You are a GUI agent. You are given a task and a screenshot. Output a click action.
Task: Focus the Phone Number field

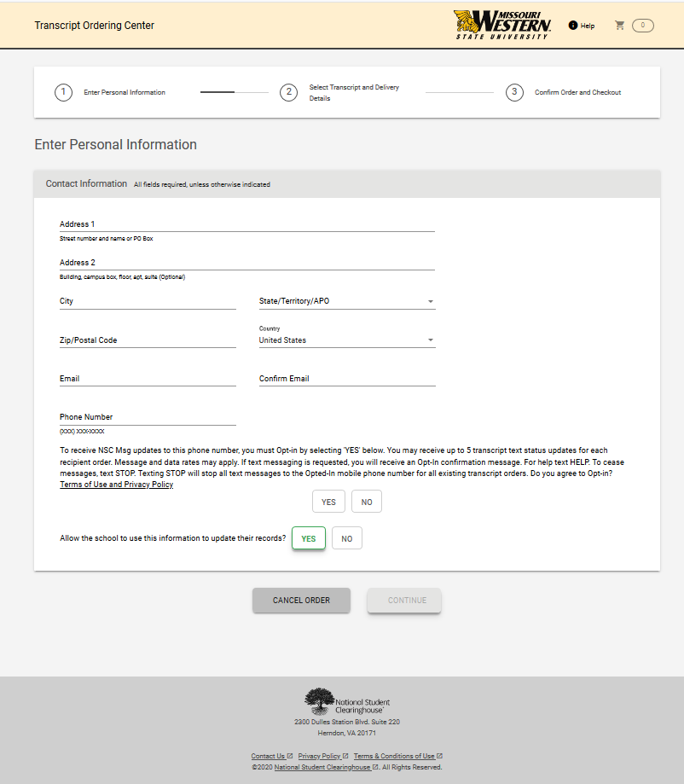(x=148, y=417)
